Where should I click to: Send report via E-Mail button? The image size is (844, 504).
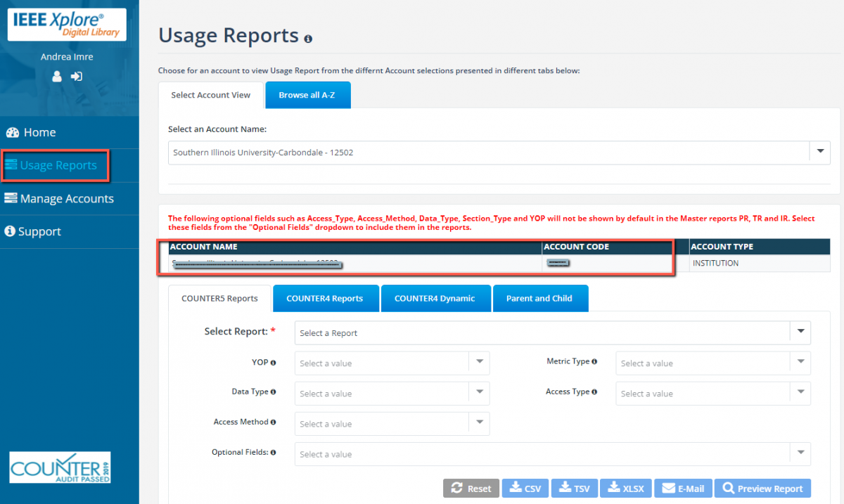click(684, 489)
